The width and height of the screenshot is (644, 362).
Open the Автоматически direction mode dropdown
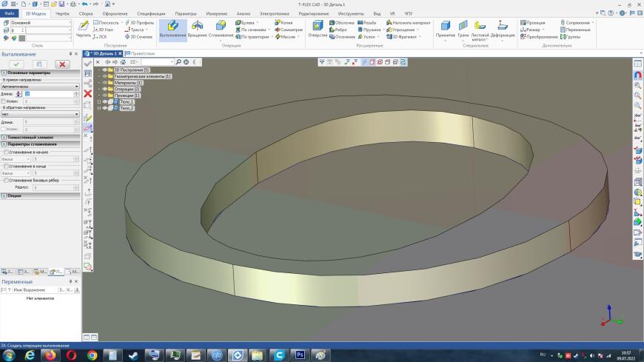(x=40, y=87)
